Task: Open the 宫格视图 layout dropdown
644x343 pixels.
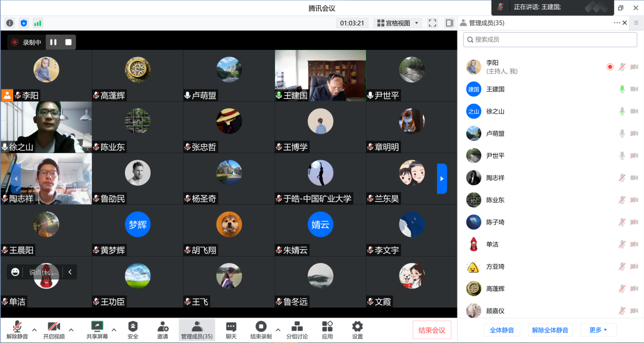Action: [x=397, y=23]
